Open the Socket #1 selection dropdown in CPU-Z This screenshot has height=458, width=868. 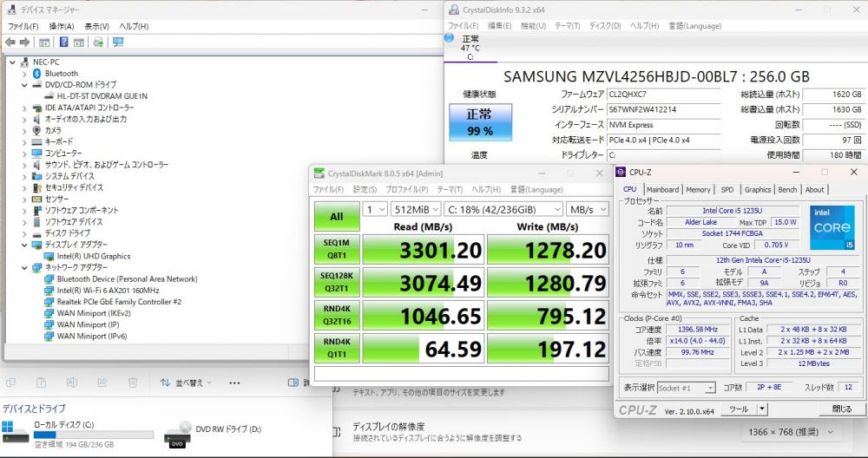[x=687, y=388]
